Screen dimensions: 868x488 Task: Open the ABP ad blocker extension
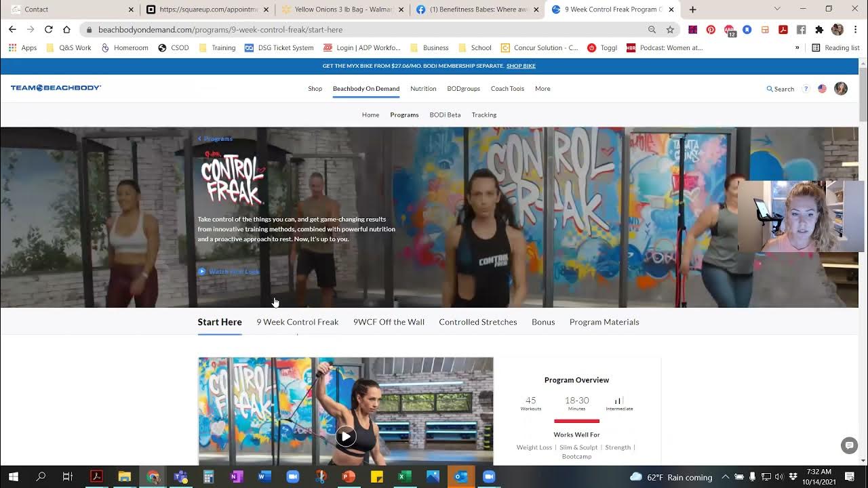pyautogui.click(x=729, y=29)
